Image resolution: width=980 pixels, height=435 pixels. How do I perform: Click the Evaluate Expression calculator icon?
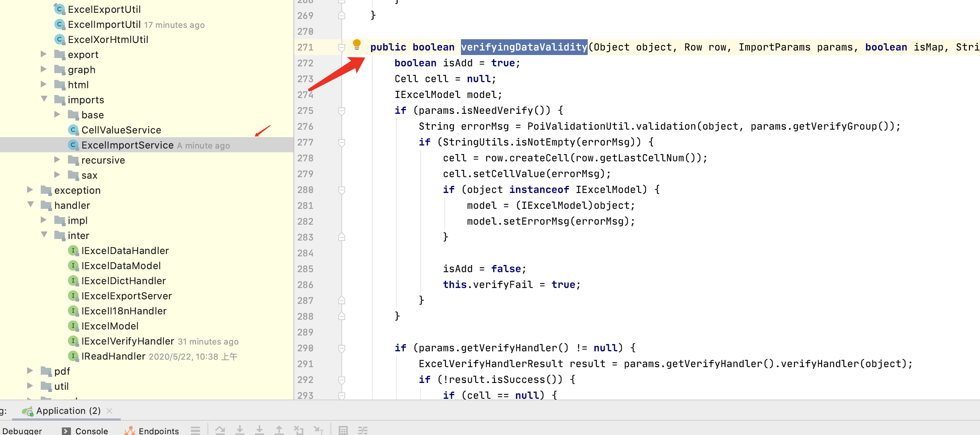[x=343, y=430]
